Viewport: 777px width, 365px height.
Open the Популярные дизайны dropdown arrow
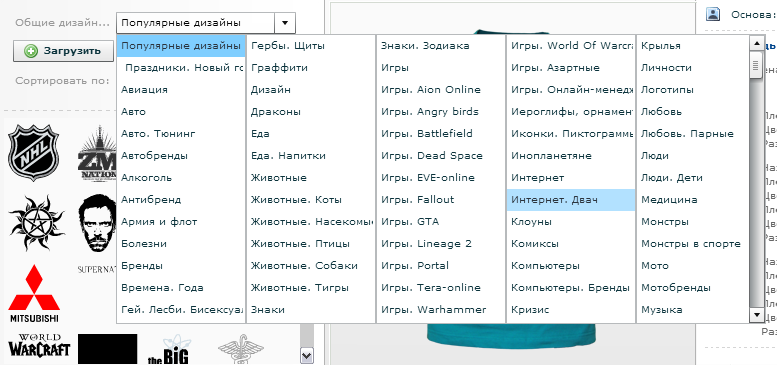point(284,23)
